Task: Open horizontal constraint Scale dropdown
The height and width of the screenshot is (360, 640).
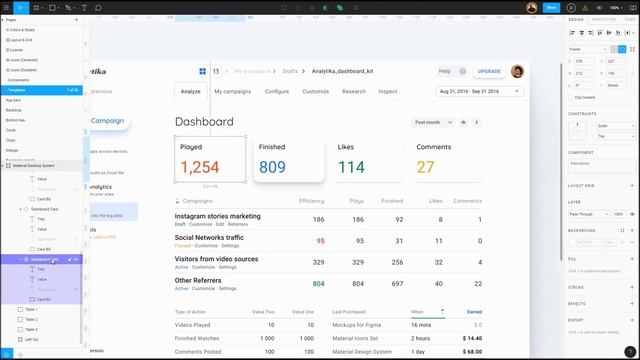Action: (616, 126)
